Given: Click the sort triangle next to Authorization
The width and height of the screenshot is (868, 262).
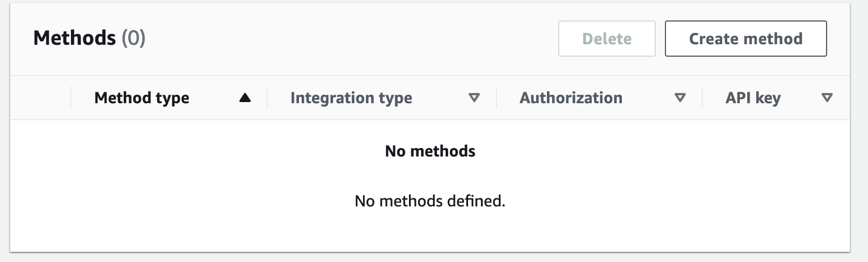Looking at the screenshot, I should (x=680, y=98).
